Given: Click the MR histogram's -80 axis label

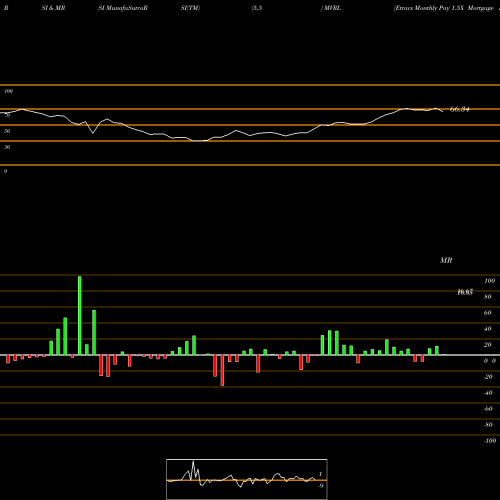Looking at the screenshot, I should 488,425.
